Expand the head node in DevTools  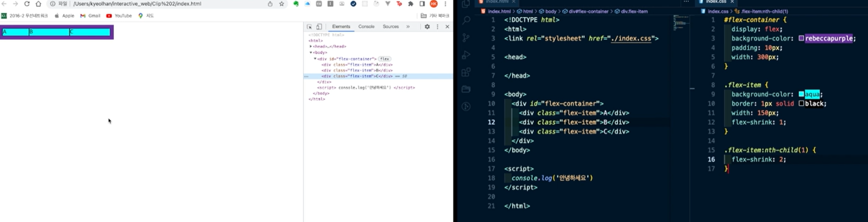click(311, 46)
